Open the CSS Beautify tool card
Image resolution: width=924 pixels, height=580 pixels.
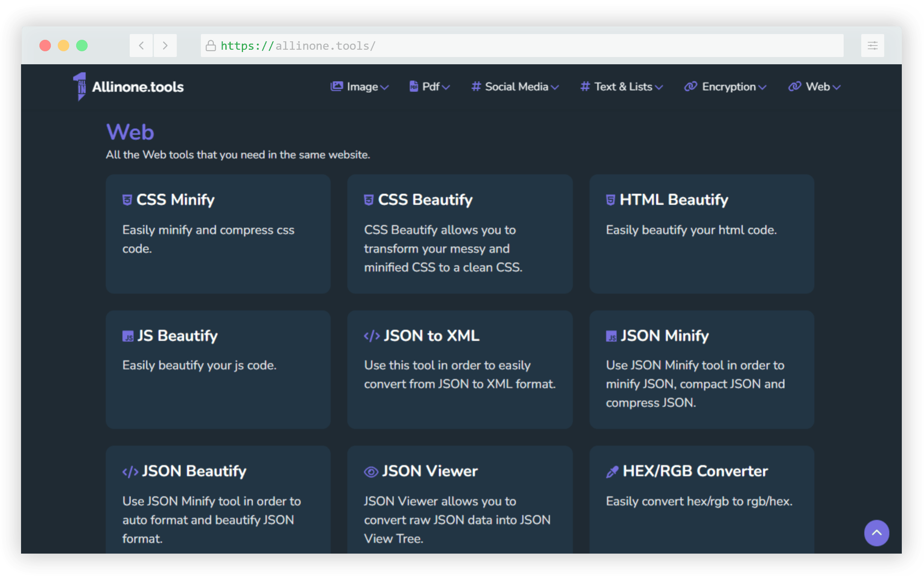coord(460,233)
